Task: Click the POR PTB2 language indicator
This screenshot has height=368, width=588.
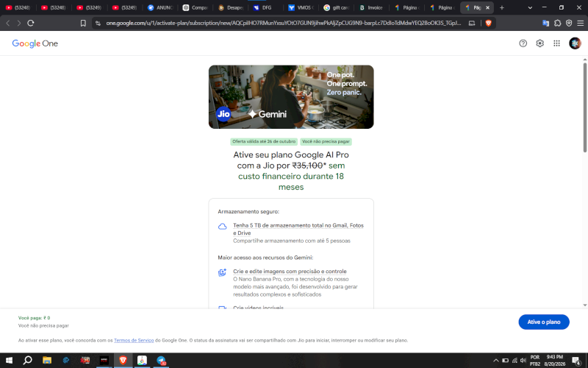Action: coord(535,361)
